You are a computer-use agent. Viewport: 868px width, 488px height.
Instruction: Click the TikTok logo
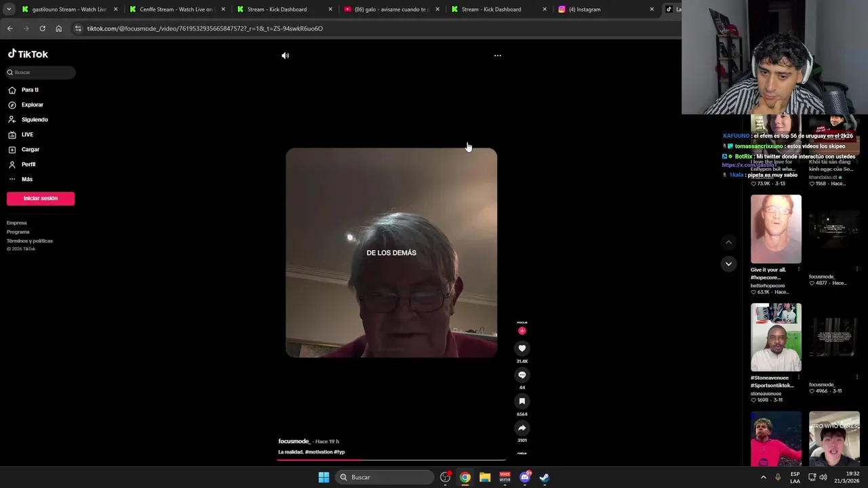[x=28, y=54]
